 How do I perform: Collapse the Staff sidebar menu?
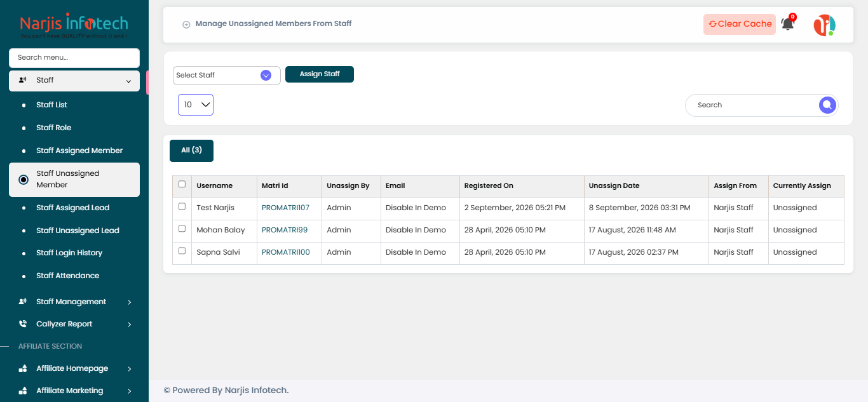74,81
